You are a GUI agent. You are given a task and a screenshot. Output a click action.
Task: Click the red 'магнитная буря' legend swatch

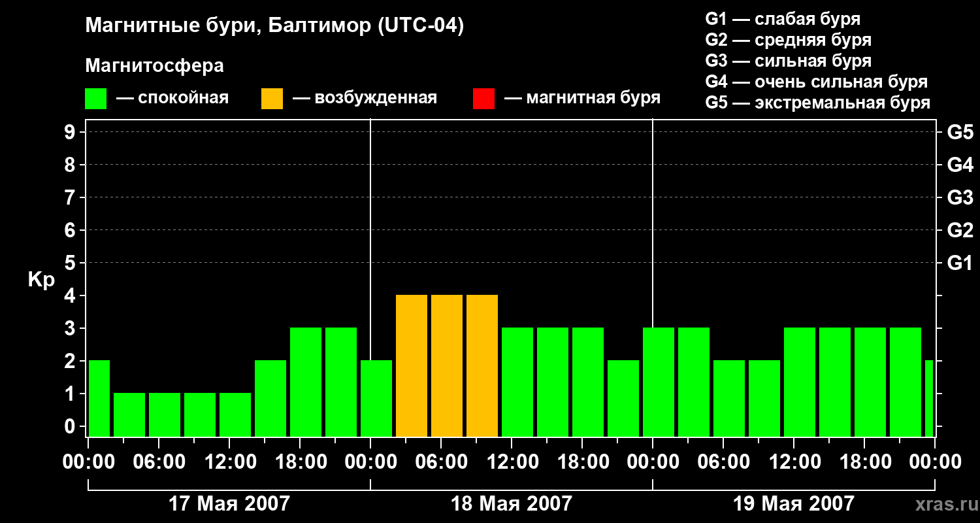click(483, 99)
